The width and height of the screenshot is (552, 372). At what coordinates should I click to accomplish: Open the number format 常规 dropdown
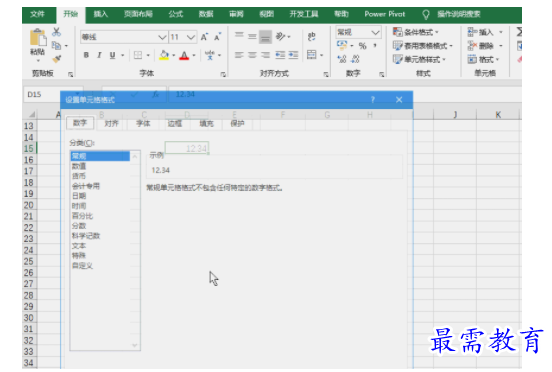(375, 32)
